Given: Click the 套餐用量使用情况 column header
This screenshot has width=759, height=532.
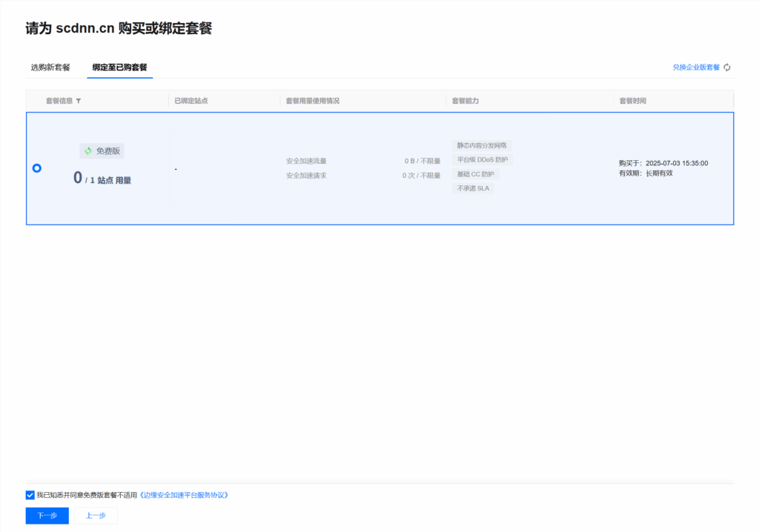Looking at the screenshot, I should (312, 101).
